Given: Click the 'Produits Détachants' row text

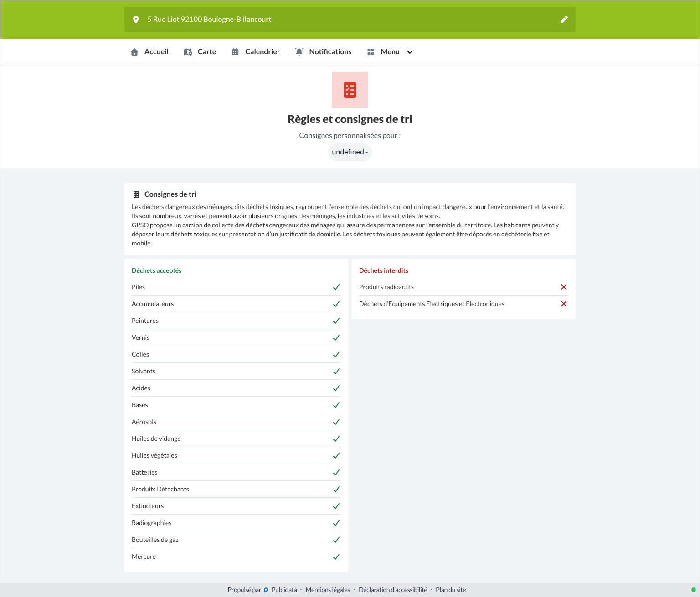Looking at the screenshot, I should tap(160, 489).
